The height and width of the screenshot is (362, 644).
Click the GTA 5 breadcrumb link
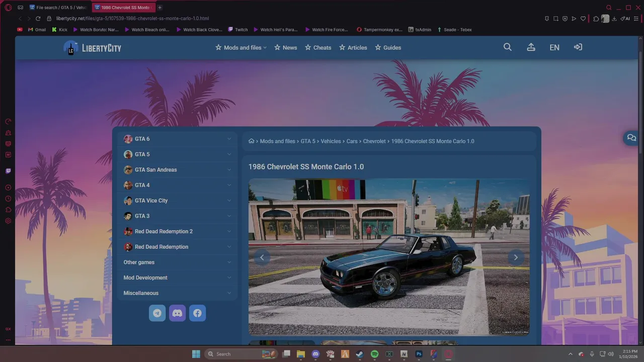[x=308, y=141]
